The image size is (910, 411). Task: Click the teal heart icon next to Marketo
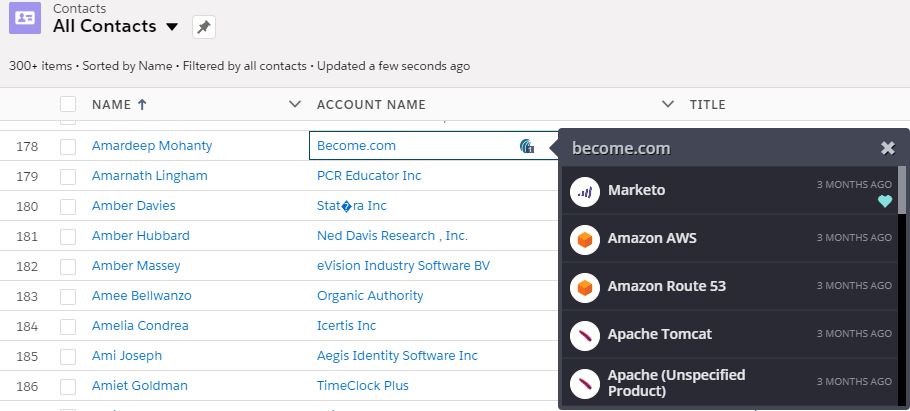point(885,201)
